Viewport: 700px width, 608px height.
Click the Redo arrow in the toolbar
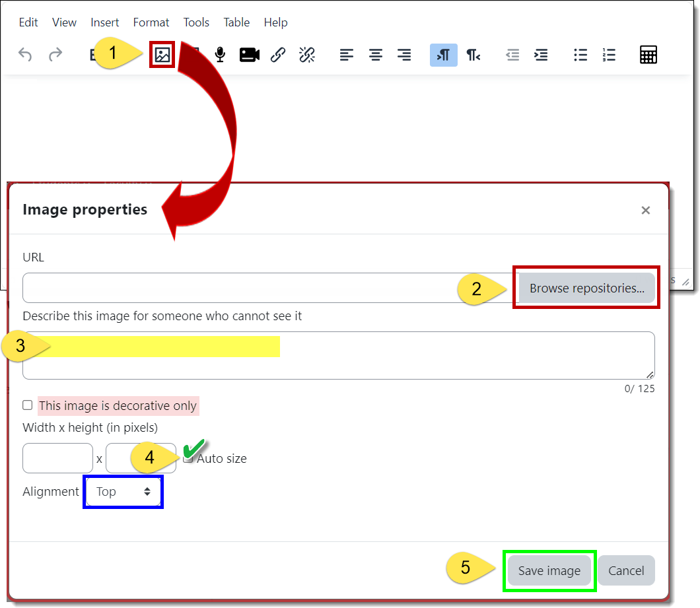[56, 55]
